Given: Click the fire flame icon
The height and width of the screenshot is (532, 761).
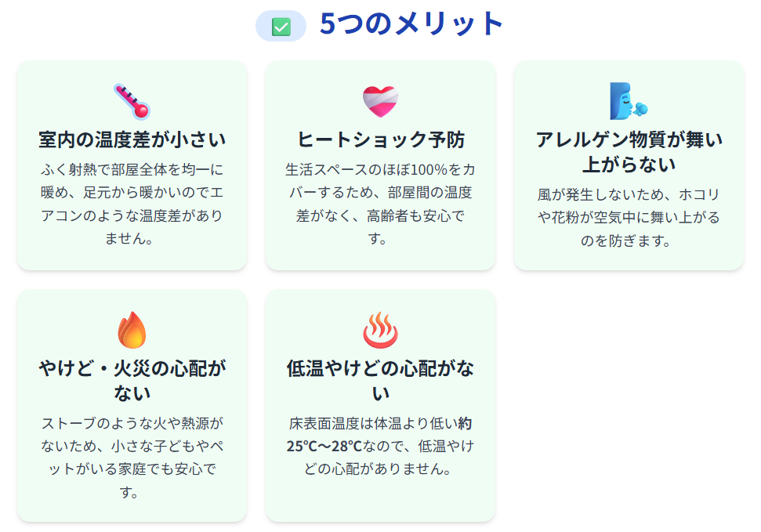Looking at the screenshot, I should point(132,330).
